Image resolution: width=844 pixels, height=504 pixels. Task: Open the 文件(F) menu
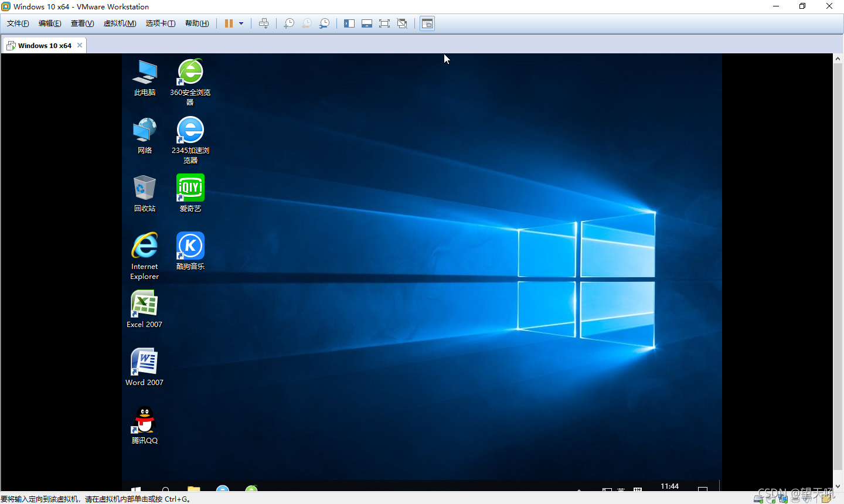[x=18, y=23]
